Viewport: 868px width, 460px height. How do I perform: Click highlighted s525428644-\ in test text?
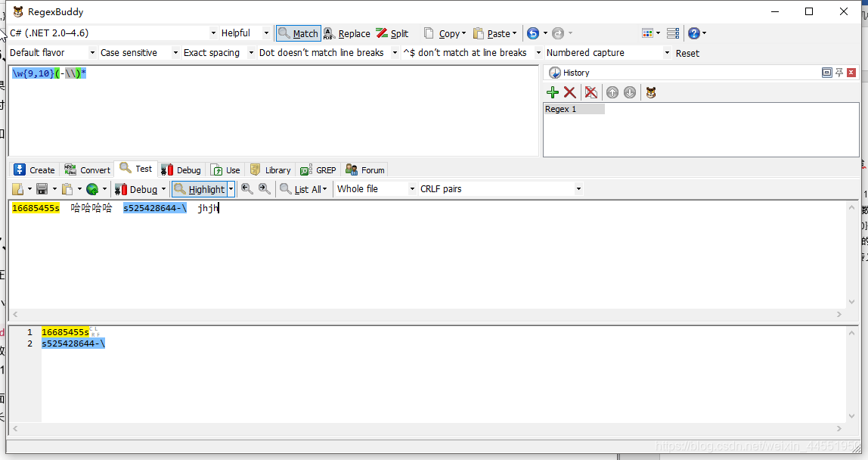pos(154,208)
